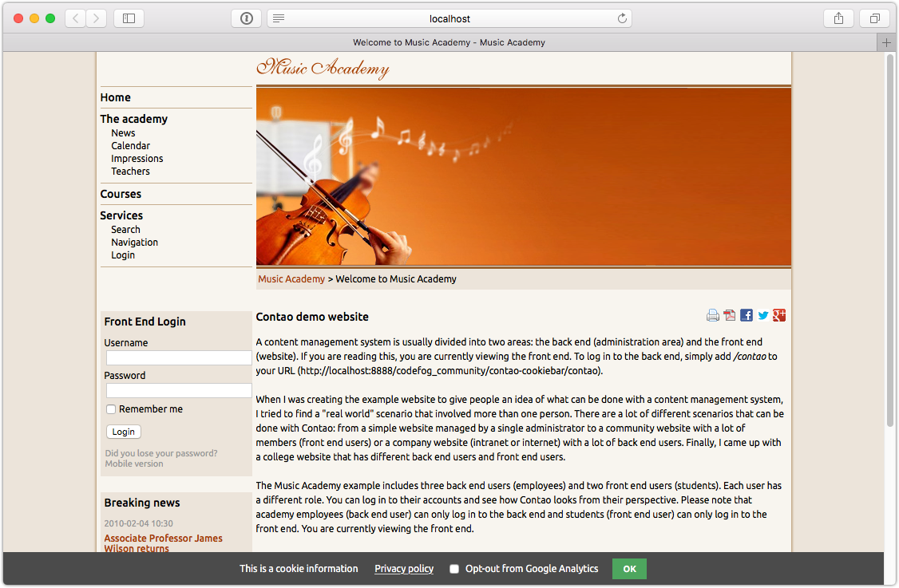Click the Breaking news heading
Viewport: 899px width, 588px height.
coord(142,503)
